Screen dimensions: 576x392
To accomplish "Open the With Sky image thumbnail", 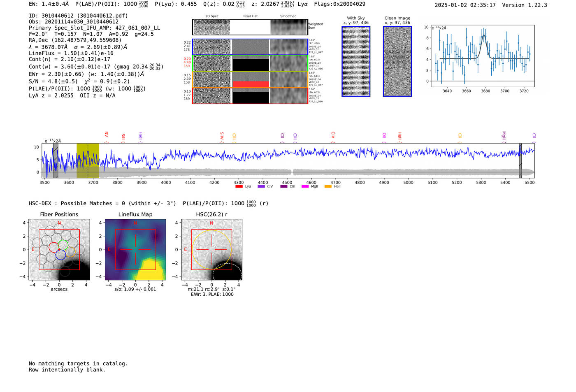I will pyautogui.click(x=356, y=61).
